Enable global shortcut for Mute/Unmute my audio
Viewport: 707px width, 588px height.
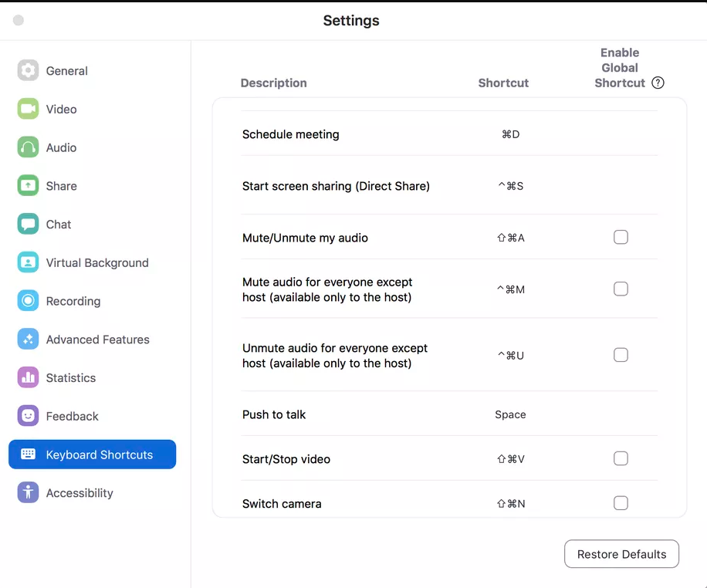click(x=621, y=237)
